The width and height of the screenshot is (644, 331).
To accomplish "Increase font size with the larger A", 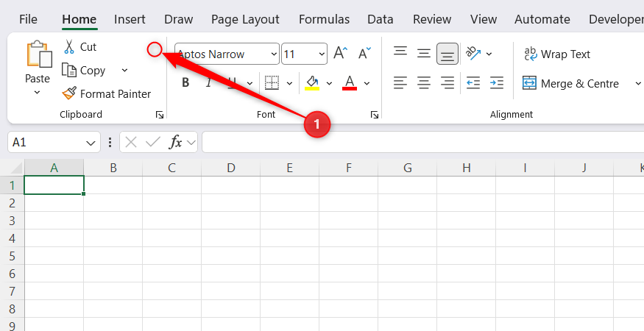I will (x=341, y=54).
